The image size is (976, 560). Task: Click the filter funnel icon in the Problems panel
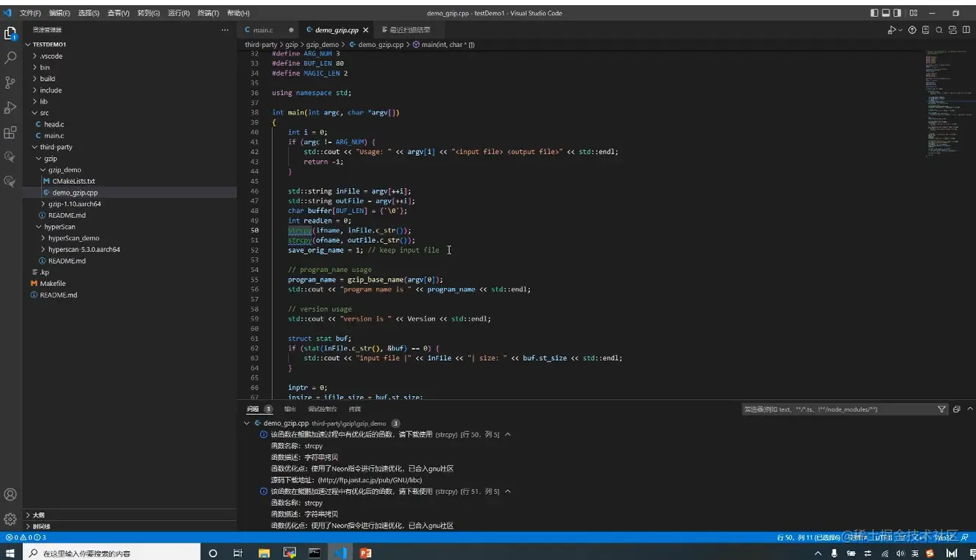[x=942, y=409]
